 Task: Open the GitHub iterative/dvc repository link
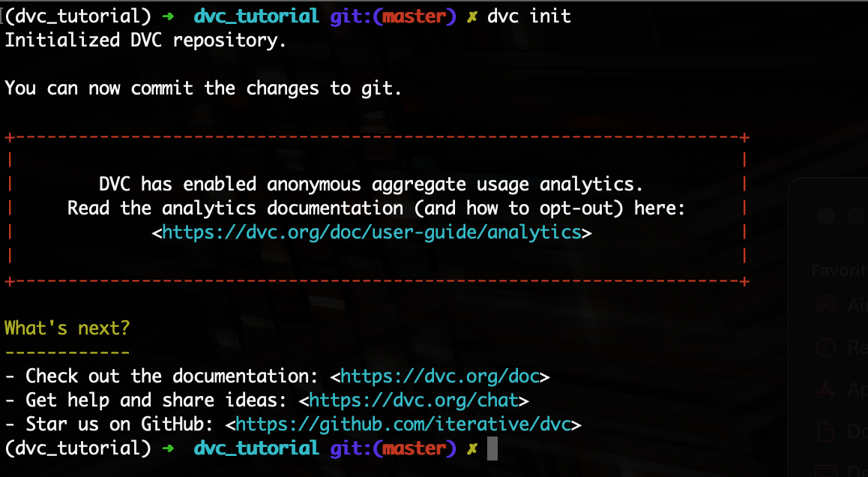tap(403, 424)
